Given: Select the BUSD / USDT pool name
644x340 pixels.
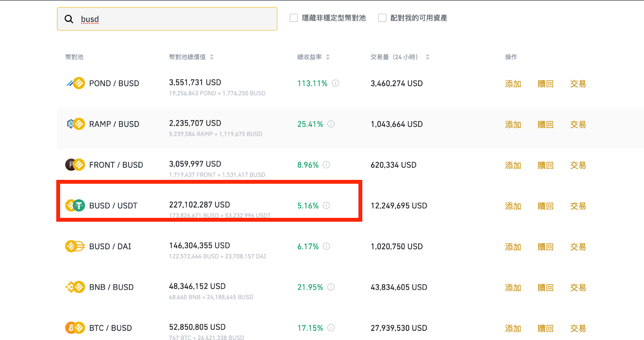Looking at the screenshot, I should (x=114, y=205).
